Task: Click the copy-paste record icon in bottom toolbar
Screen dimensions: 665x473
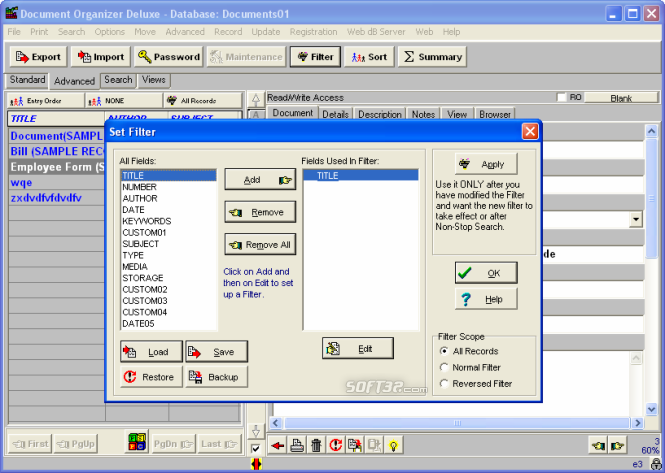Action: click(x=355, y=445)
